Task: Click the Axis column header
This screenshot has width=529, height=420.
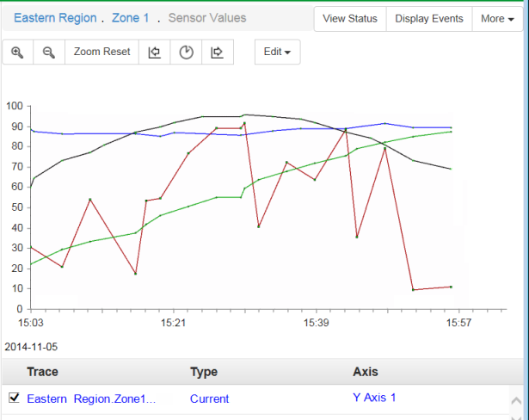Action: (366, 372)
